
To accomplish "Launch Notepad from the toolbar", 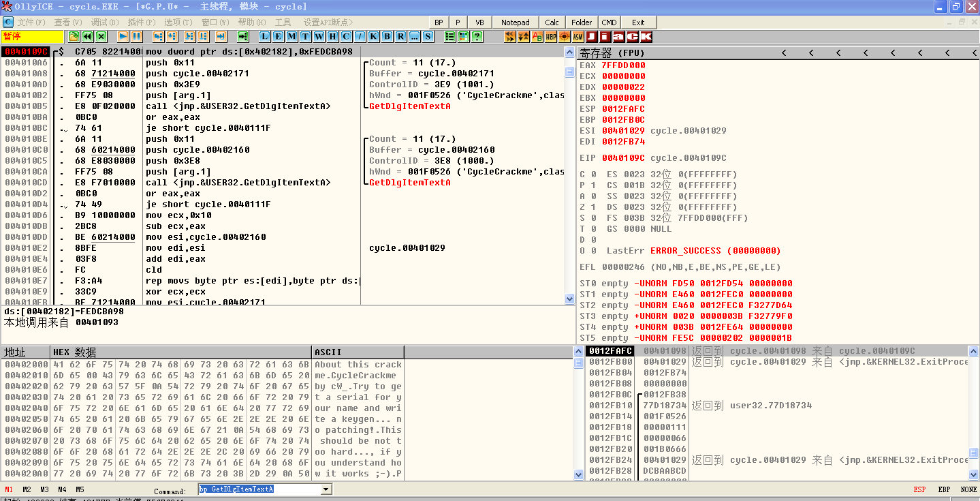I will [516, 22].
